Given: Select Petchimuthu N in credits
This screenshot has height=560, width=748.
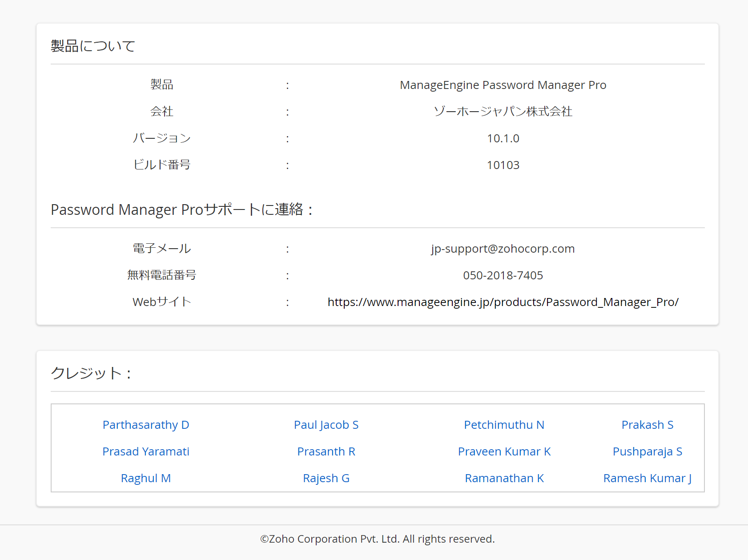Looking at the screenshot, I should pyautogui.click(x=504, y=425).
